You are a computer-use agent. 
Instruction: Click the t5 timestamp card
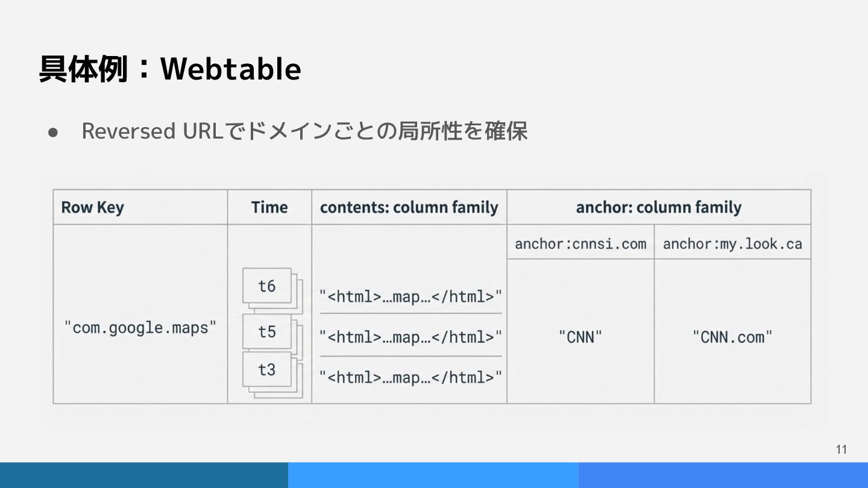coord(266,331)
